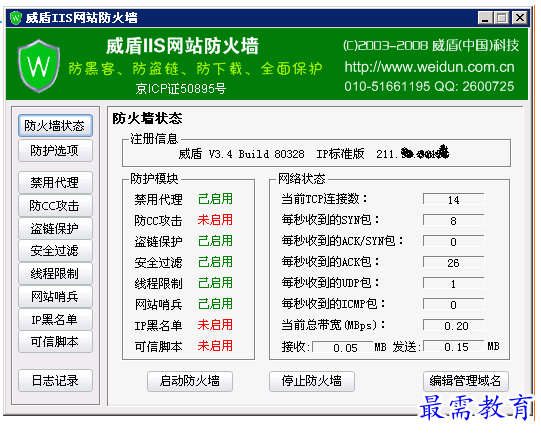Click the 当前TCP连接数 label
The height and width of the screenshot is (439, 541).
(x=324, y=199)
